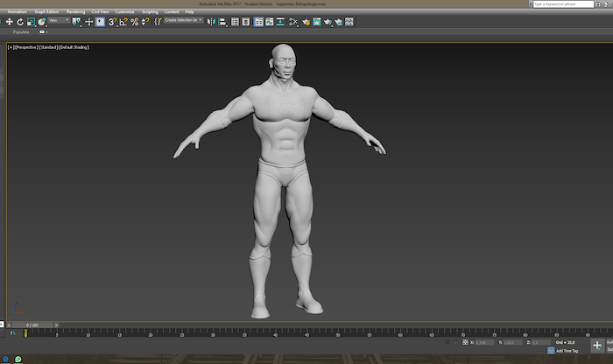Expand the Create Selection Set dropdown
The width and height of the screenshot is (613, 364).
click(183, 20)
